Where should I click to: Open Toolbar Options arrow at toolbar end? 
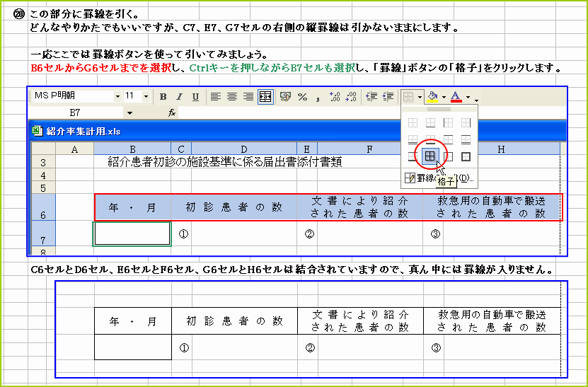pos(476,99)
